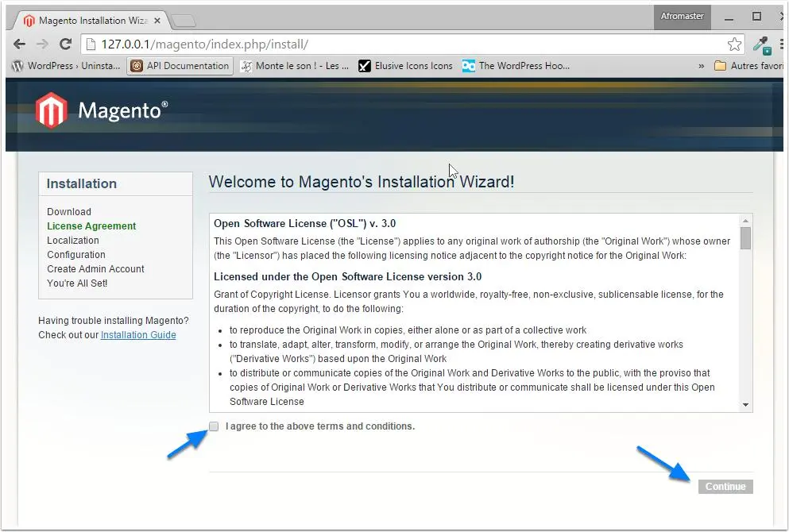Open WordPress Uninstall bookmark

click(x=66, y=66)
